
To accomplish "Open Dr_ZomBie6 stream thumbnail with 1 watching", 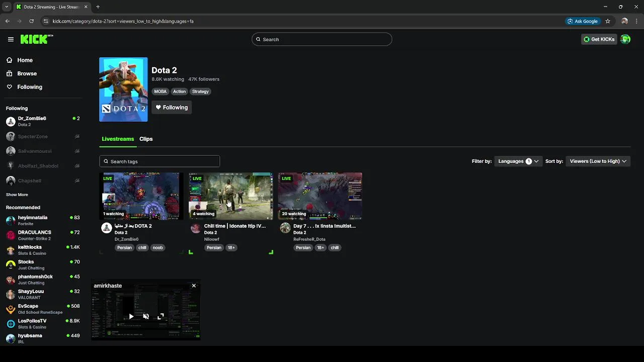I will coord(141,196).
